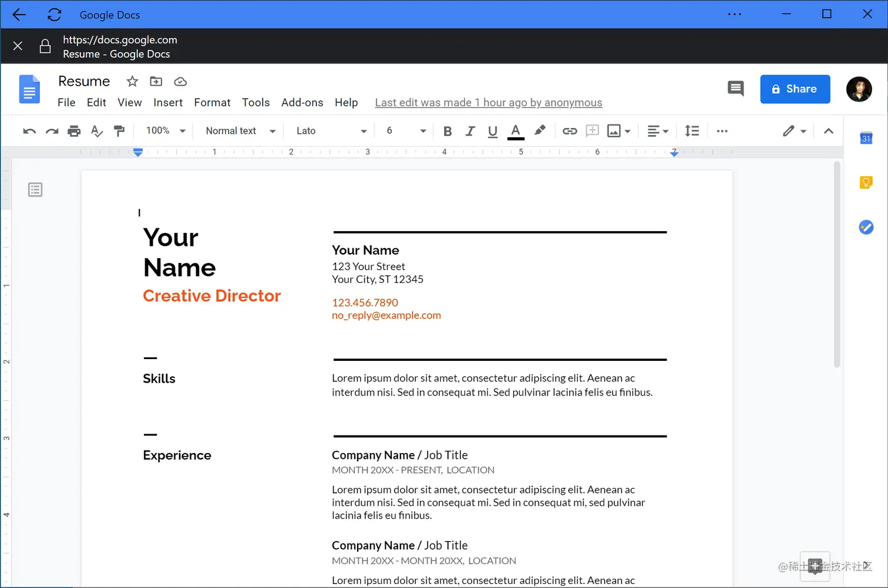This screenshot has width=888, height=588.
Task: Move the document with the folder icon
Action: pos(156,81)
